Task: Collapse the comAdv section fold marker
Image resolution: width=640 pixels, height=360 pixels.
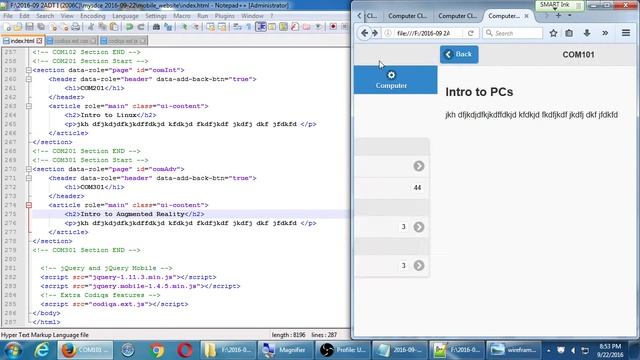Action: (29, 169)
